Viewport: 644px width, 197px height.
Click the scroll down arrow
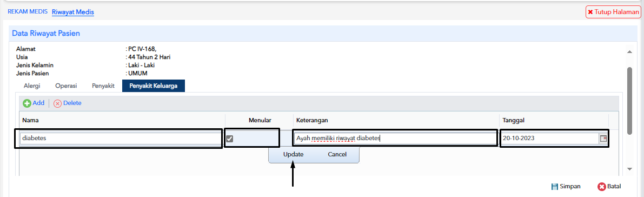click(x=629, y=169)
